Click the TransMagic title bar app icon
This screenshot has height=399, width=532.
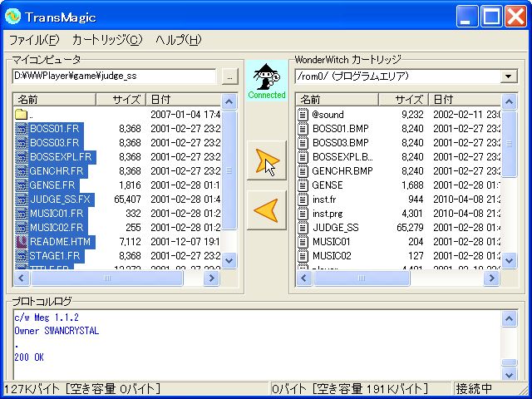(x=13, y=17)
